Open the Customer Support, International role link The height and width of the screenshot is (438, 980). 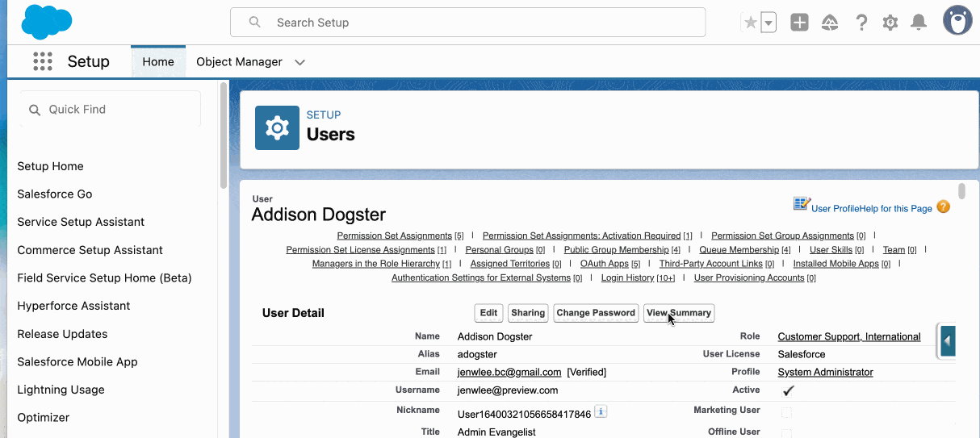click(x=849, y=337)
